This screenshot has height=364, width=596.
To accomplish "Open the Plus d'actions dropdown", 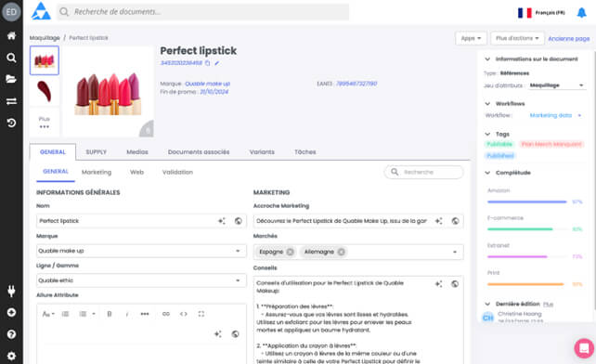I will coord(517,38).
